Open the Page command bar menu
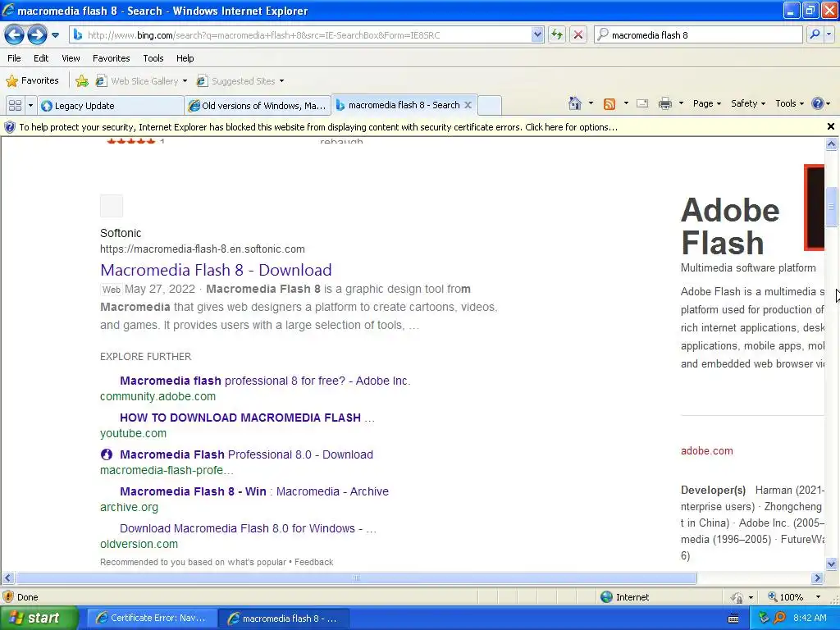The height and width of the screenshot is (630, 840). (707, 103)
